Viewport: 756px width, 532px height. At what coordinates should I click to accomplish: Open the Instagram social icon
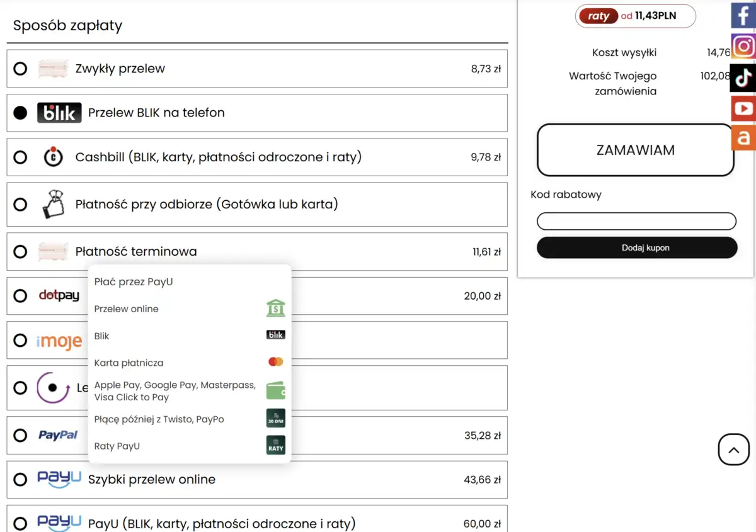pyautogui.click(x=743, y=47)
